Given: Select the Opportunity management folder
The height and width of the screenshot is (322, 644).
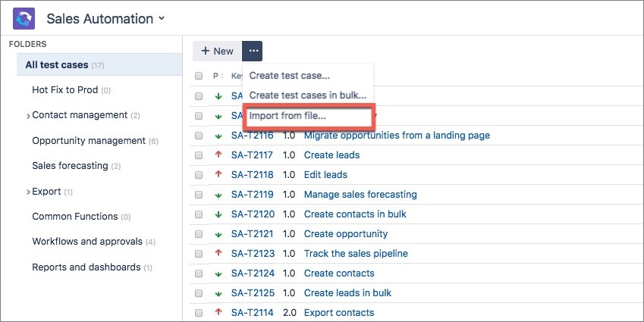Looking at the screenshot, I should (x=89, y=141).
